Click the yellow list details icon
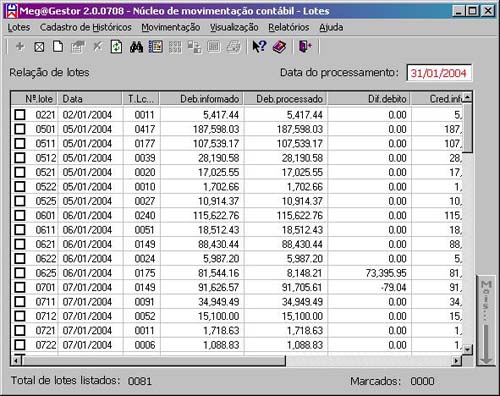 click(155, 47)
